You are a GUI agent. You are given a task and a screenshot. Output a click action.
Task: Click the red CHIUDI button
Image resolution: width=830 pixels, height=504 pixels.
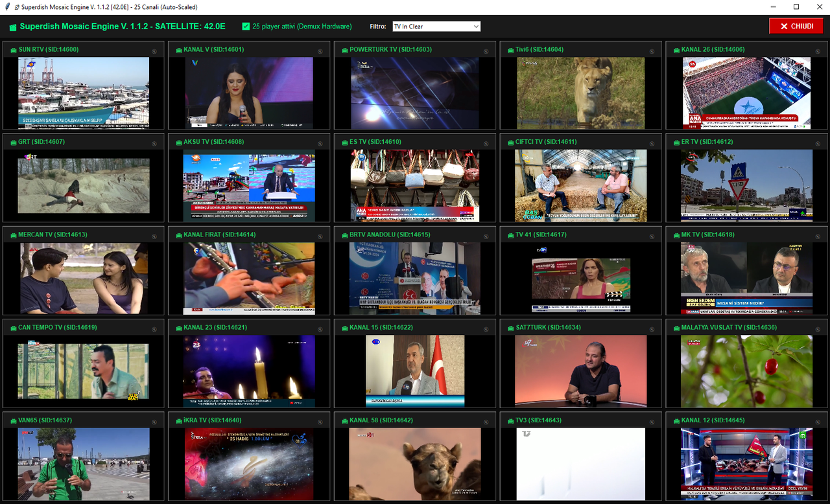tap(796, 26)
